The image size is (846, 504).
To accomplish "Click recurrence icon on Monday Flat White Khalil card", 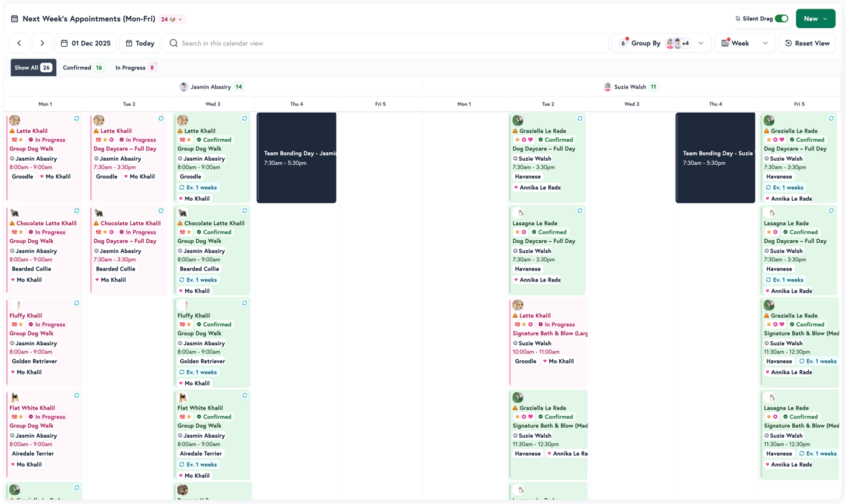I will pos(77,396).
